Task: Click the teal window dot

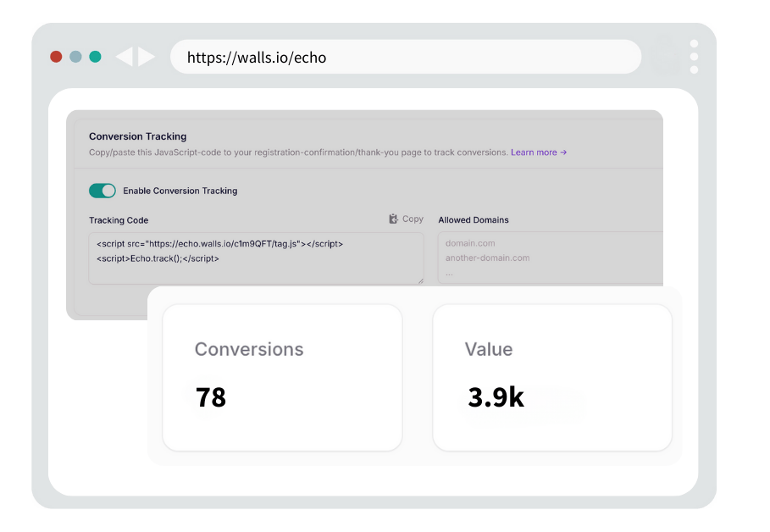Action: (x=95, y=56)
